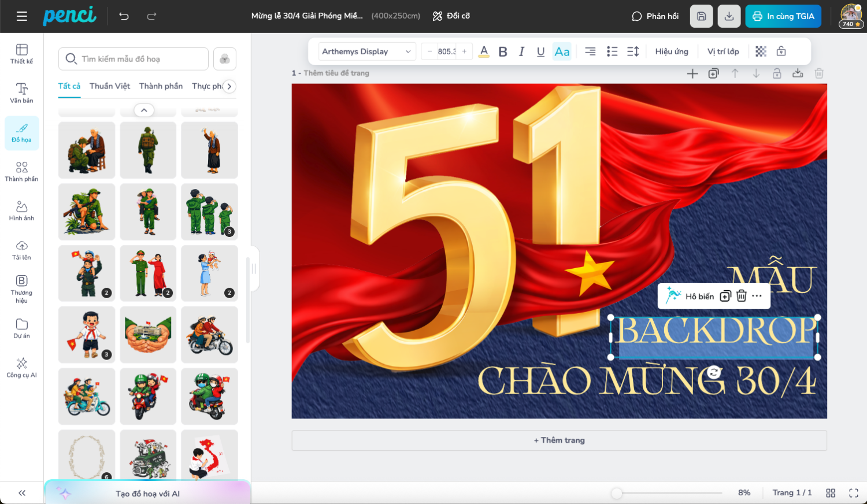This screenshot has height=504, width=867.
Task: Toggle bold formatting
Action: coord(503,51)
